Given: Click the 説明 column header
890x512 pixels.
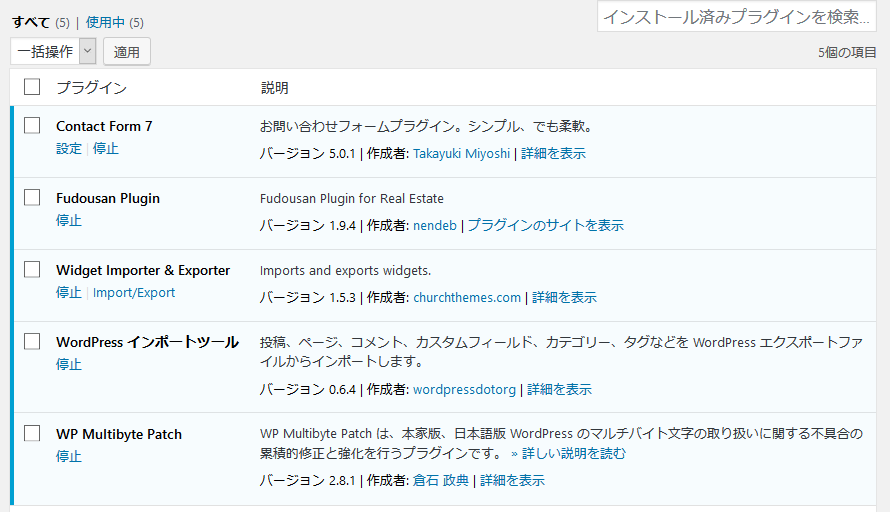Looking at the screenshot, I should 275,87.
